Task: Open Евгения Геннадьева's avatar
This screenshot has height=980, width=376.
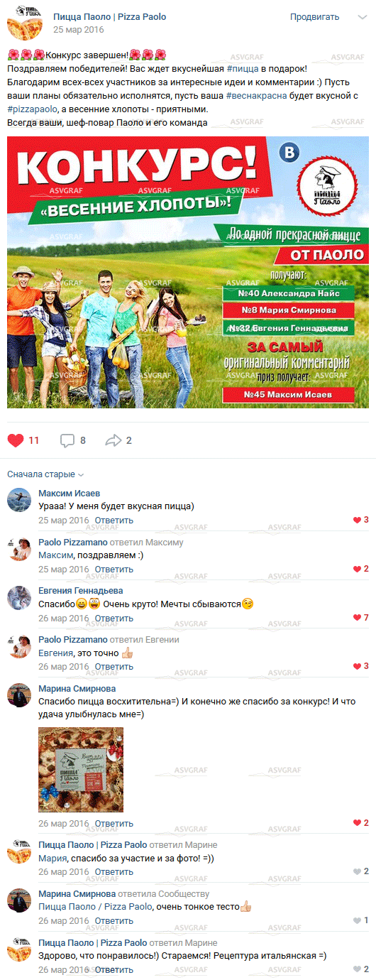Action: point(19,598)
